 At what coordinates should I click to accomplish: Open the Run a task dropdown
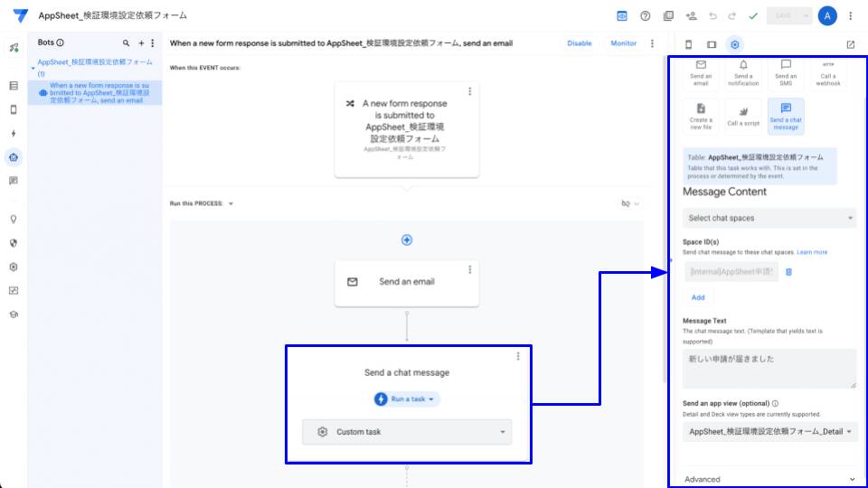[407, 399]
